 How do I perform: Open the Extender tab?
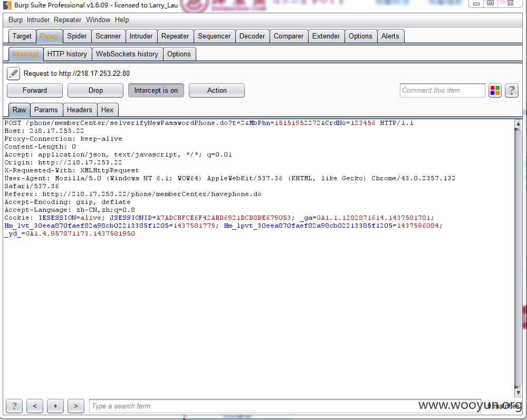pos(326,36)
